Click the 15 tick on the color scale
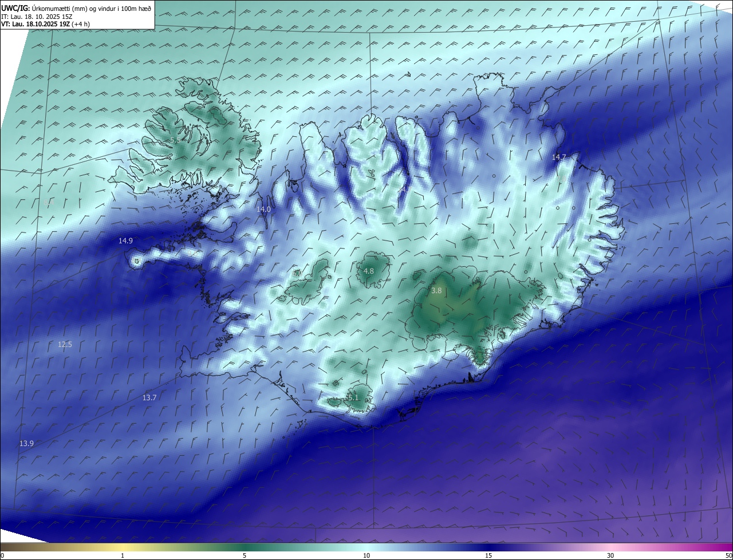Screen dimensions: 733x560 [x=488, y=555]
